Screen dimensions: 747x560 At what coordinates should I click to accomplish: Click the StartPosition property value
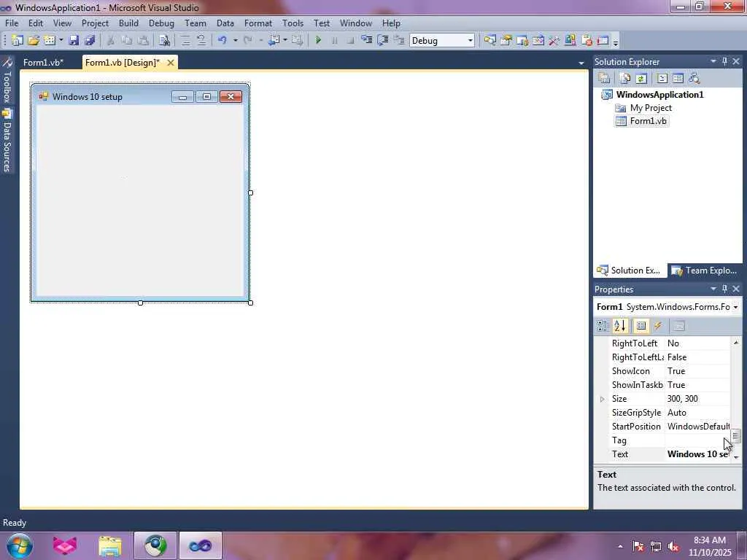(697, 427)
